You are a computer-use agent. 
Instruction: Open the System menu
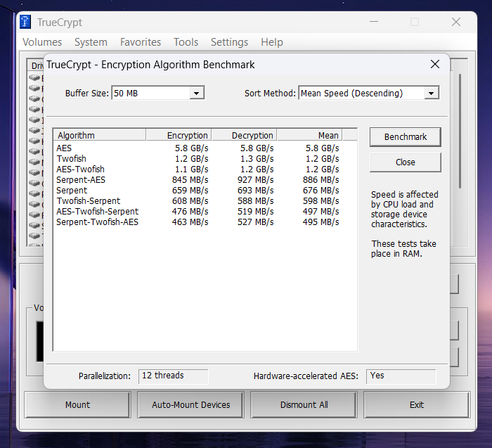tap(91, 42)
